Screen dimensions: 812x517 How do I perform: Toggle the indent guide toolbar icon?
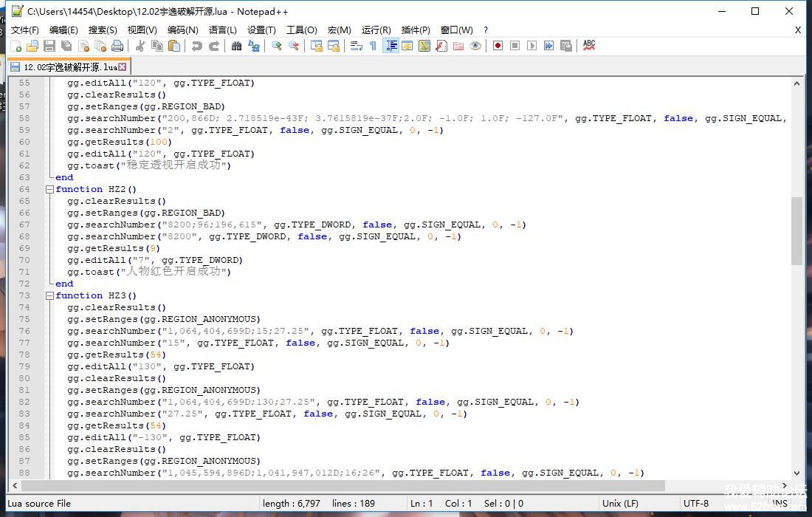pyautogui.click(x=390, y=46)
